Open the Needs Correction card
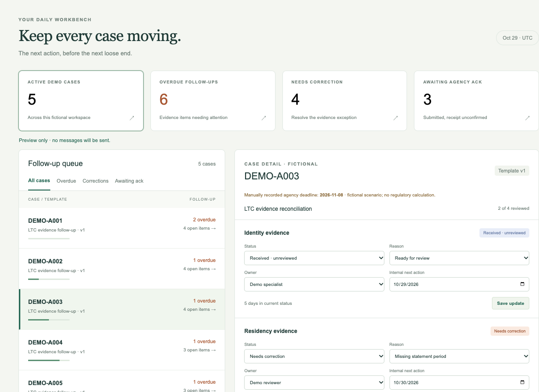 point(345,101)
